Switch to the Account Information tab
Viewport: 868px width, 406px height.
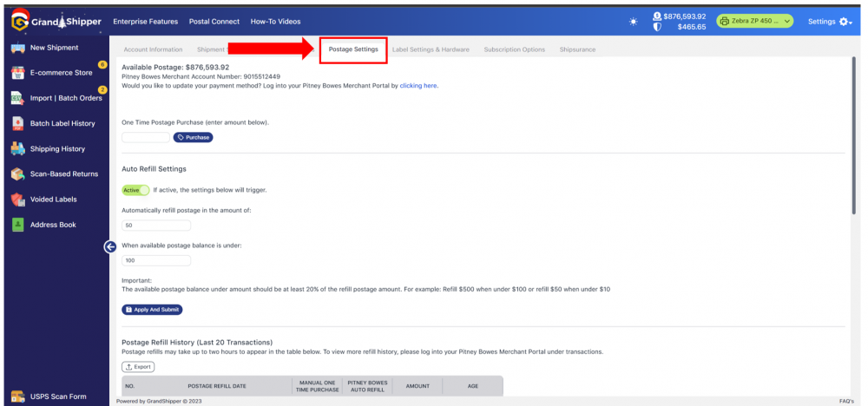[x=153, y=49]
